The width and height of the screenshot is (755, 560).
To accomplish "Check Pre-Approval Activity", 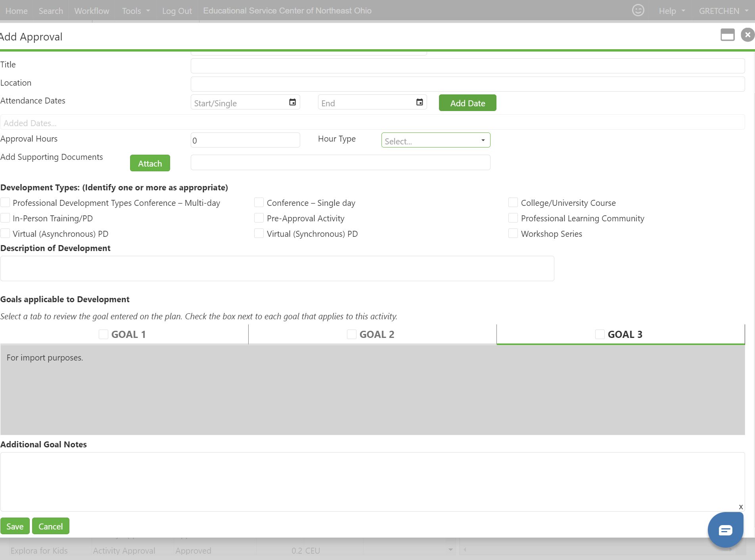I will click(x=259, y=218).
